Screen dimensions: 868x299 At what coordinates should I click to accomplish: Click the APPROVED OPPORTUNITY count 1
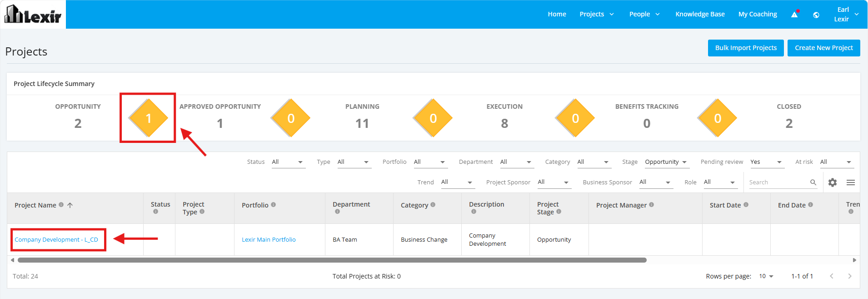coord(220,123)
